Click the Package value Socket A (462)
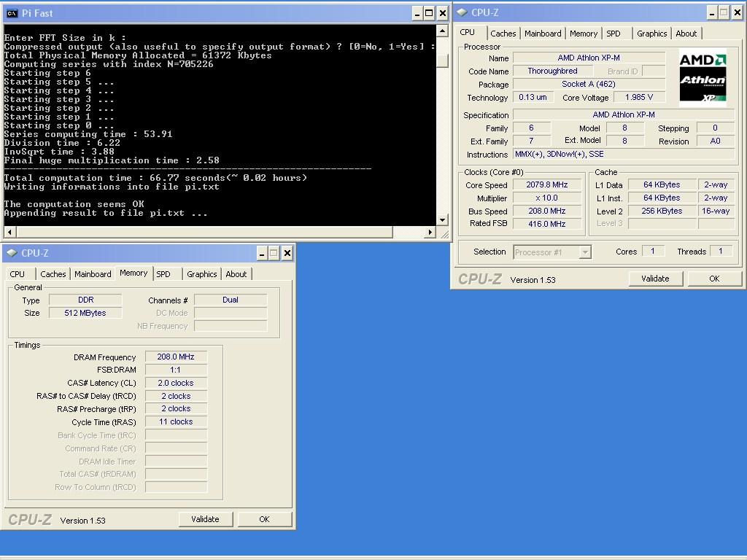Screen dimensions: 747x560 coord(589,85)
